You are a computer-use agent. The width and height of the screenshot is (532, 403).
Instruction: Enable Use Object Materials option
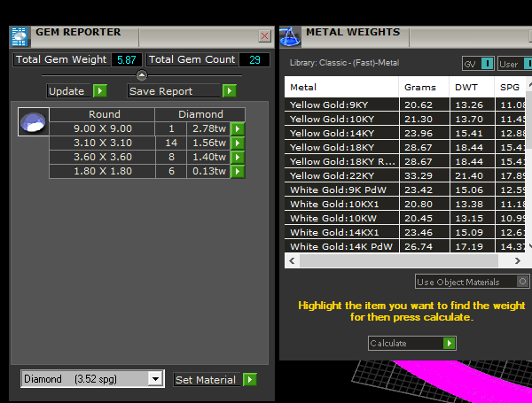[523, 282]
